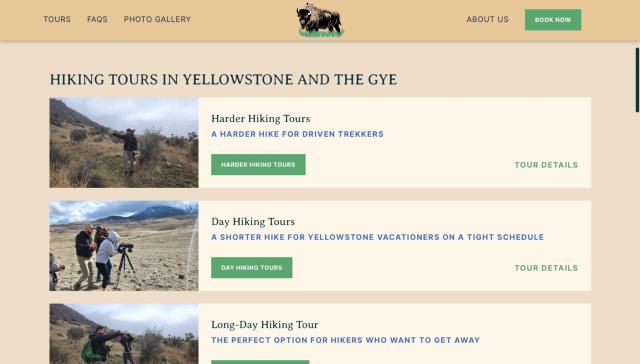Open the Tours menu item
The image size is (640, 364).
[x=57, y=19]
